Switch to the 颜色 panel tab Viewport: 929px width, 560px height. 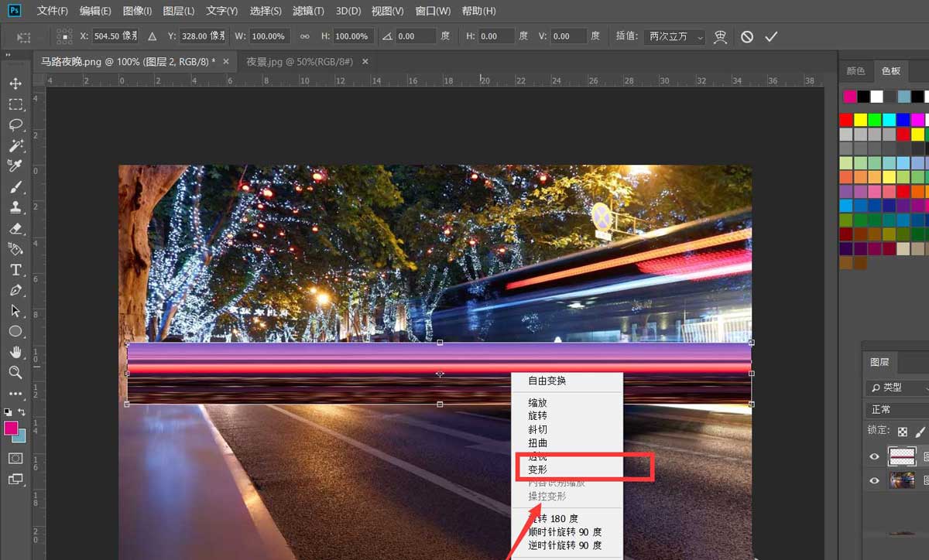coord(855,70)
